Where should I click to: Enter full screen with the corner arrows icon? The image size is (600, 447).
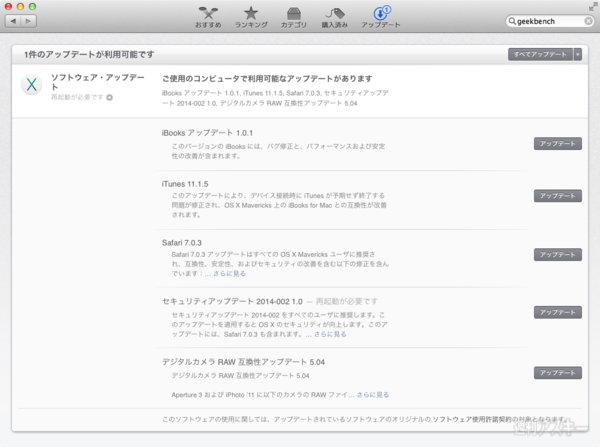[593, 7]
